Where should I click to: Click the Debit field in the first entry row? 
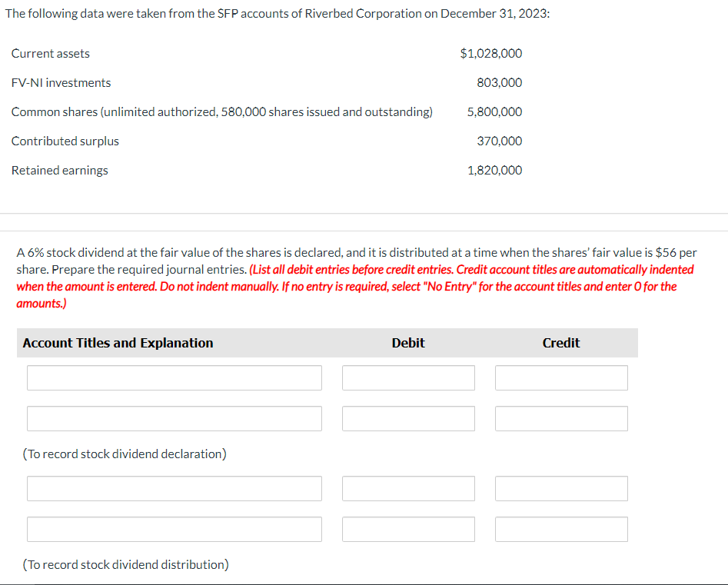point(408,377)
